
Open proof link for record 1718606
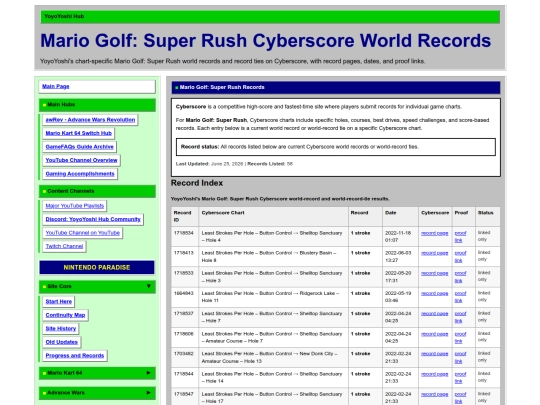pos(460,338)
